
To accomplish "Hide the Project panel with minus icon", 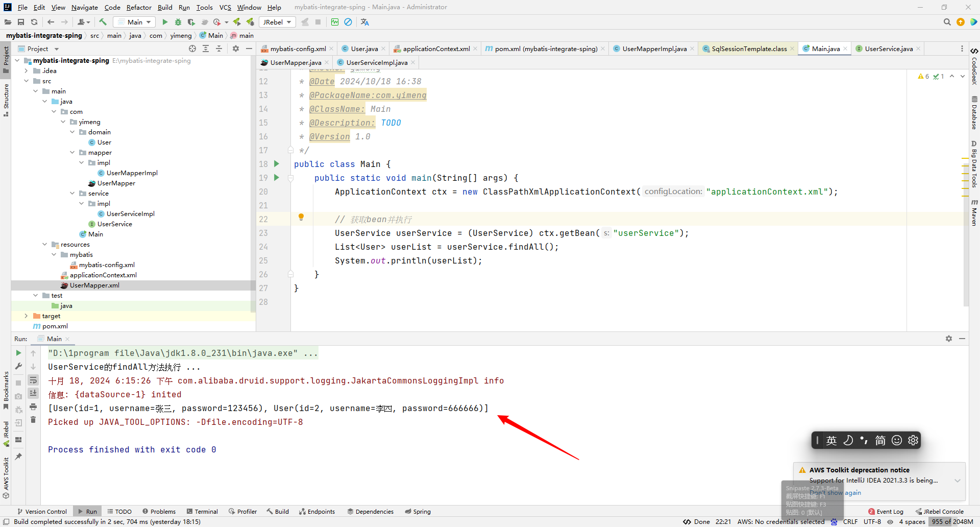I will [249, 49].
